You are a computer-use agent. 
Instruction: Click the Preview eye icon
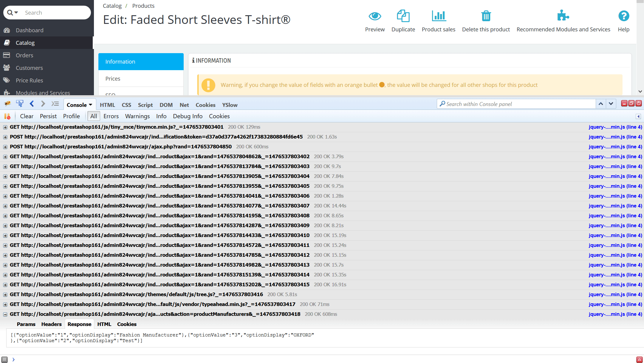[x=375, y=16]
